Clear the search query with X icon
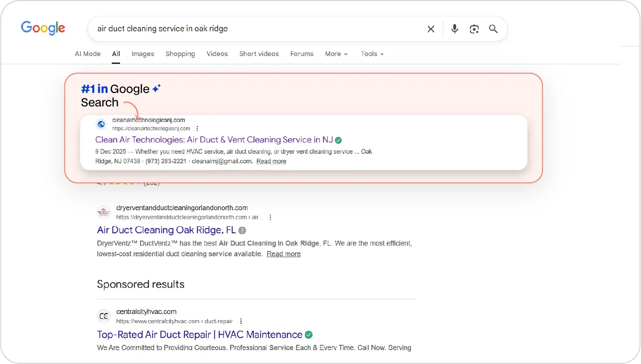641x364 pixels. pyautogui.click(x=431, y=29)
